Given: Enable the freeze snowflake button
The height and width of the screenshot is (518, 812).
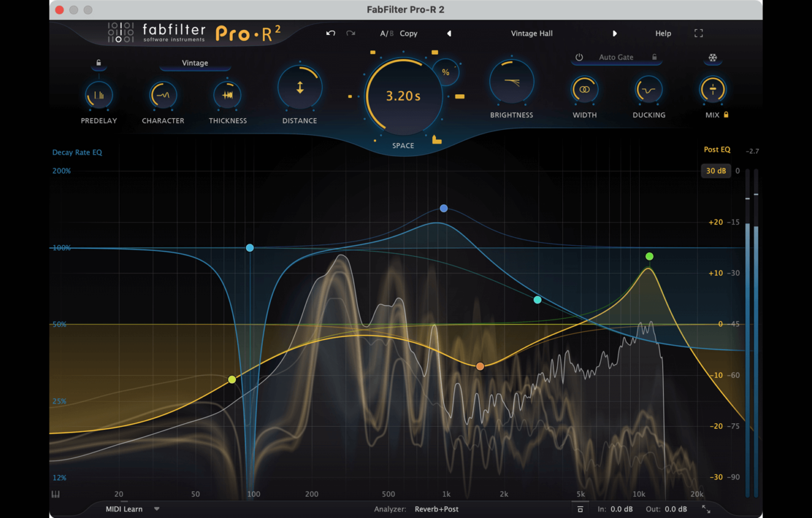Looking at the screenshot, I should (712, 58).
